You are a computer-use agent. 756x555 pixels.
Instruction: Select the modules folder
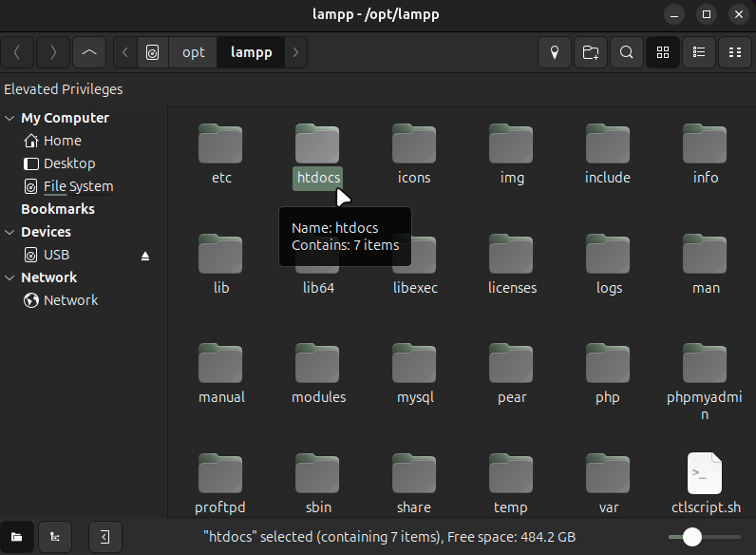coord(318,374)
